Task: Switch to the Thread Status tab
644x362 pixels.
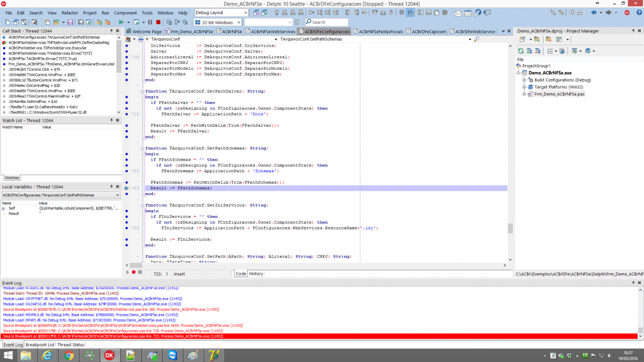Action: 71,345
